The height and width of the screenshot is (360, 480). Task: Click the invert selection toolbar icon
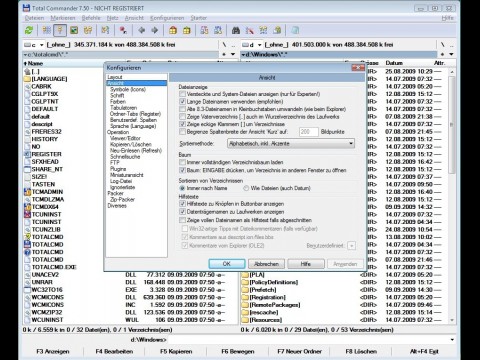105,30
